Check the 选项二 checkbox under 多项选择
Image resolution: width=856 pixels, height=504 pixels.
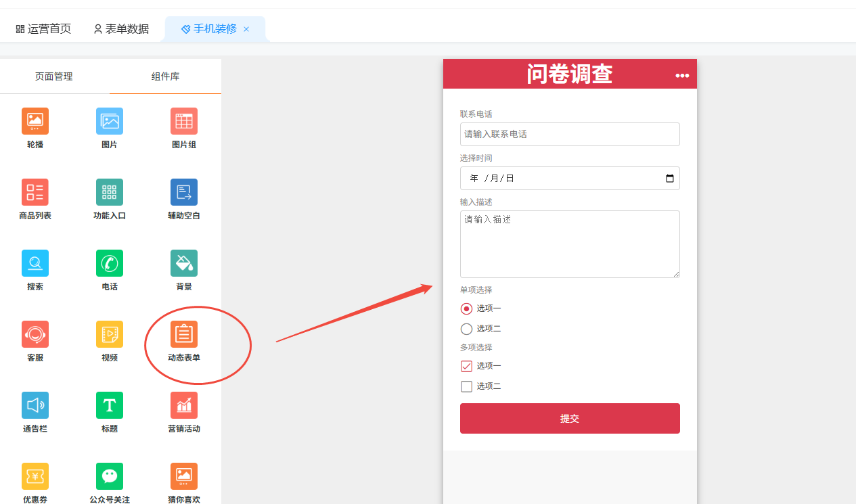click(x=466, y=386)
